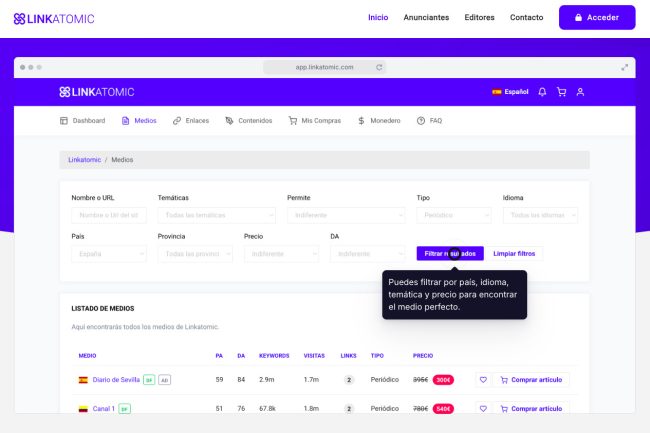Open the Temáticas dropdown
This screenshot has width=650, height=433.
[x=216, y=215]
